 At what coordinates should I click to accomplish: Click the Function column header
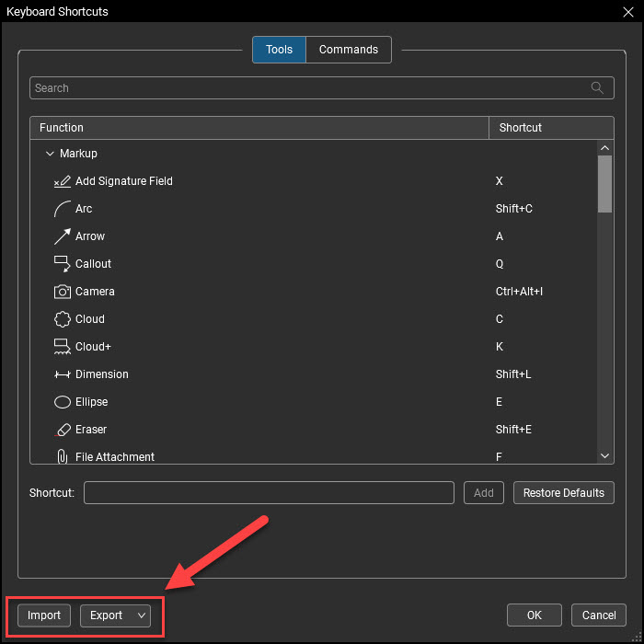pyautogui.click(x=259, y=128)
